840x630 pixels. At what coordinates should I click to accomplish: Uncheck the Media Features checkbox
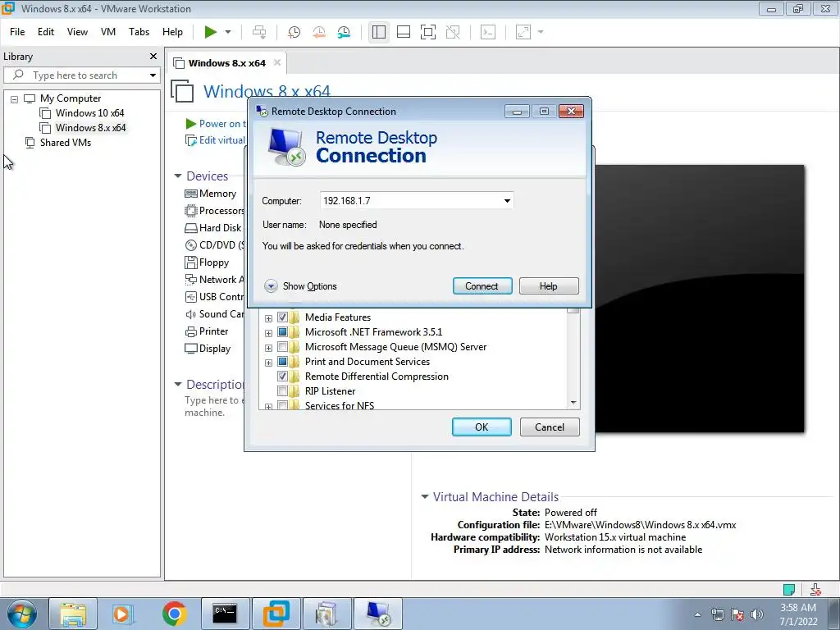[x=282, y=317]
